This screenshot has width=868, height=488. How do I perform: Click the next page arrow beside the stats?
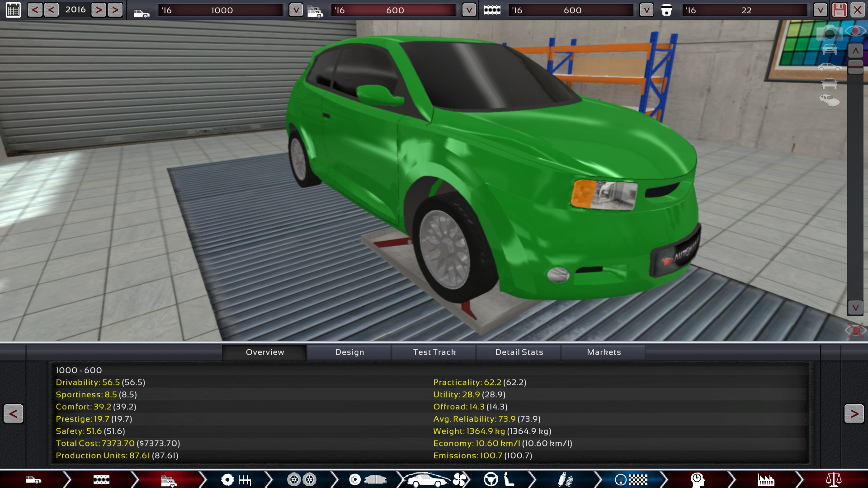click(x=854, y=413)
